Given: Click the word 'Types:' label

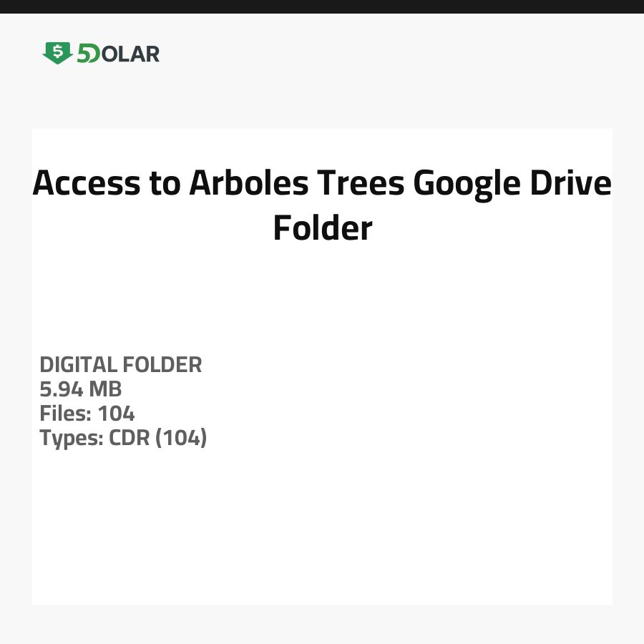Looking at the screenshot, I should click(72, 438).
